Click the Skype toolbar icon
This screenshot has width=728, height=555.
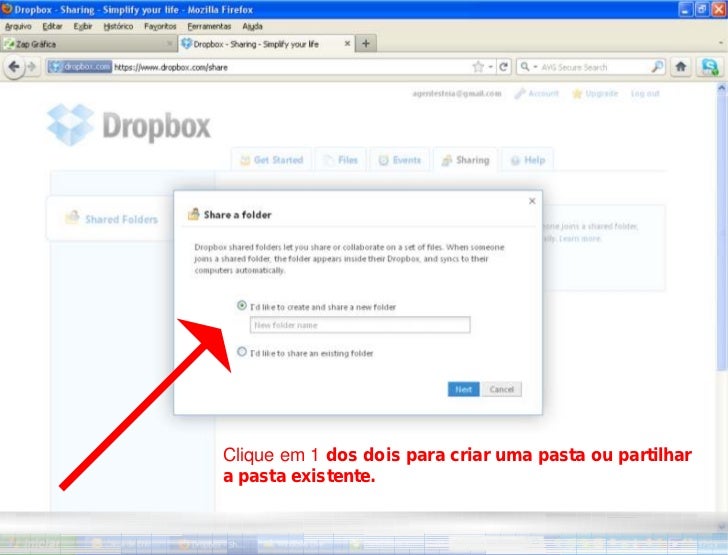[709, 67]
